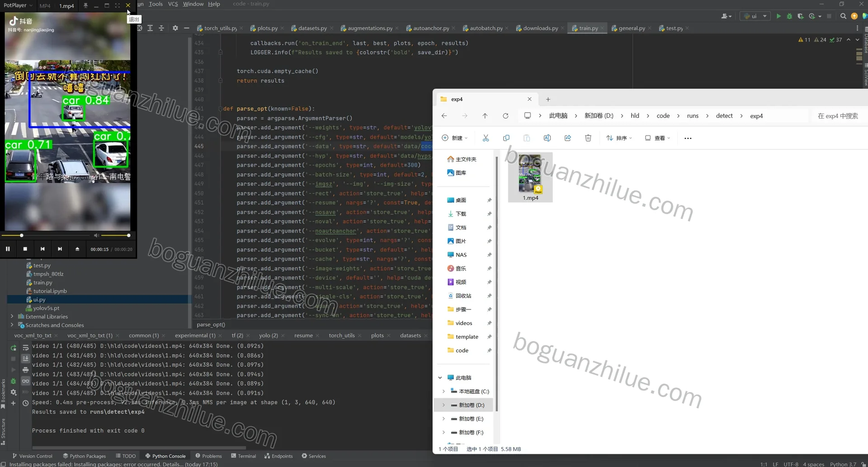Toggle soft-wrap in the run console
This screenshot has width=868, height=467.
tap(26, 348)
